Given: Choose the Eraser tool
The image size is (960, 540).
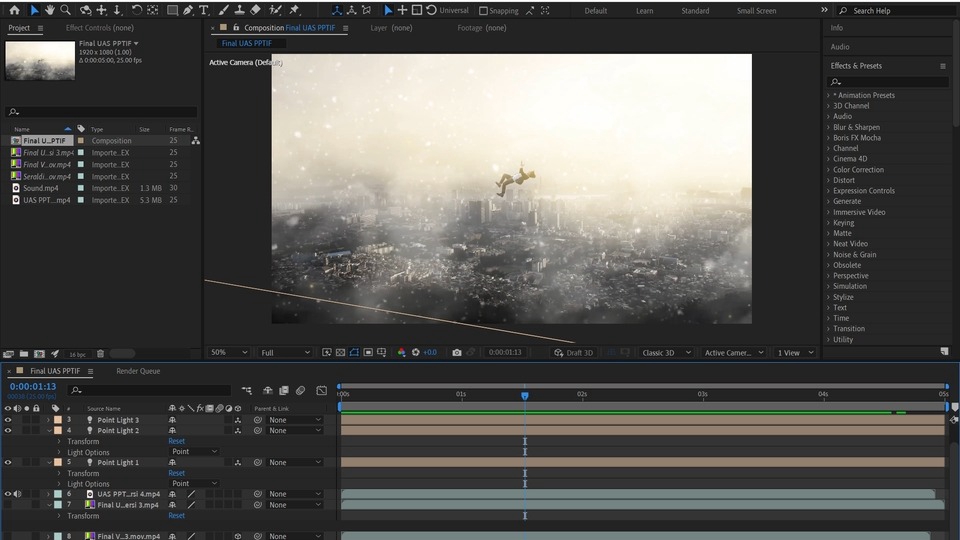Looking at the screenshot, I should 255,10.
